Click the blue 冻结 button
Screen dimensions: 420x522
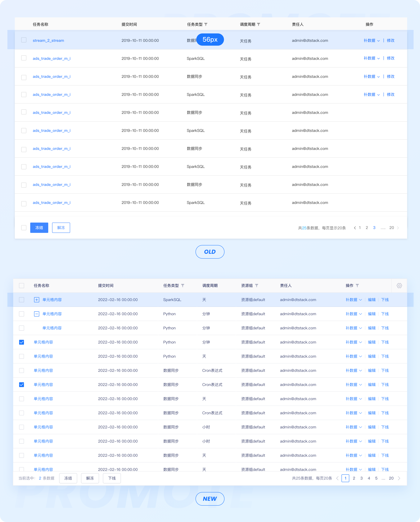pos(39,228)
